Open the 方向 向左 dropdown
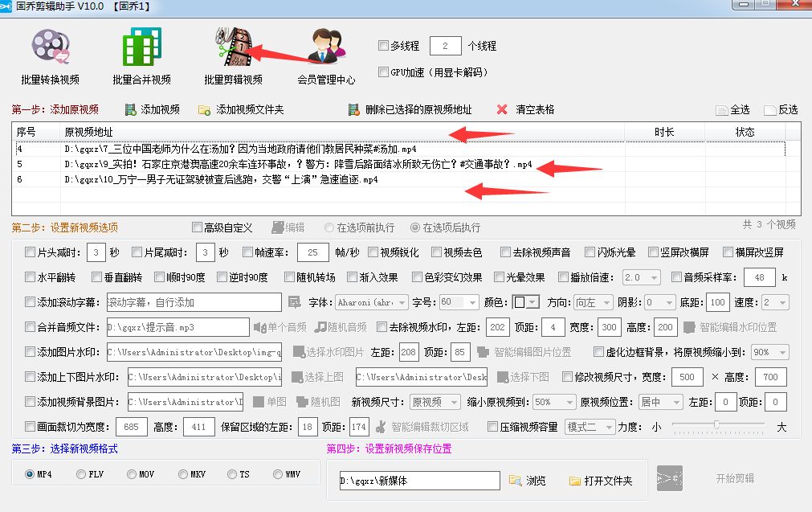The height and width of the screenshot is (512, 812). tap(594, 302)
